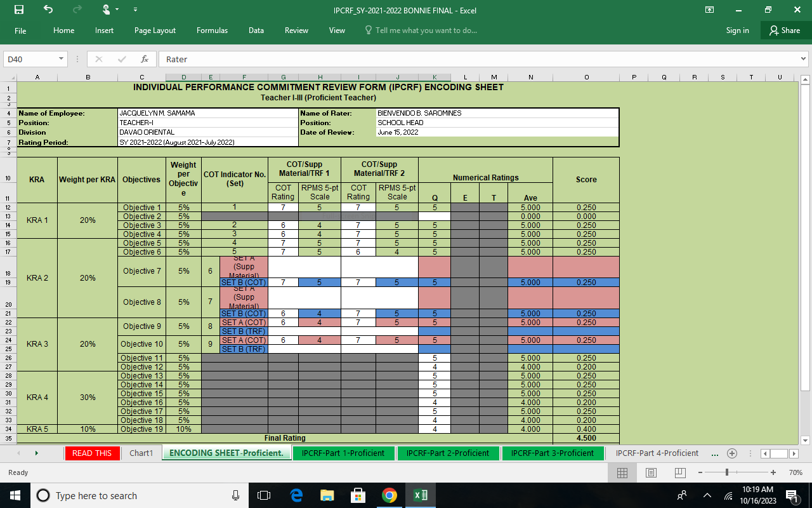Screen dimensions: 812x508
Task: Add a new sheet with the plus icon
Action: coord(732,453)
